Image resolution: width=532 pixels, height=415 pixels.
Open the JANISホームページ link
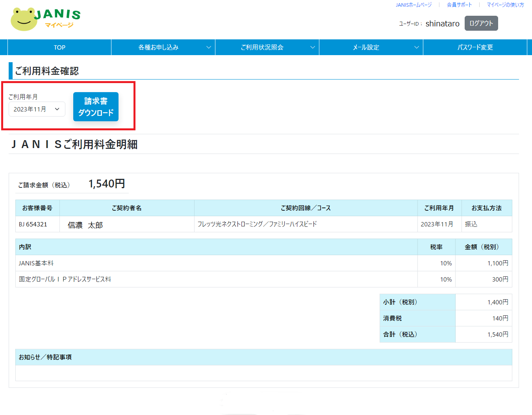pos(413,5)
